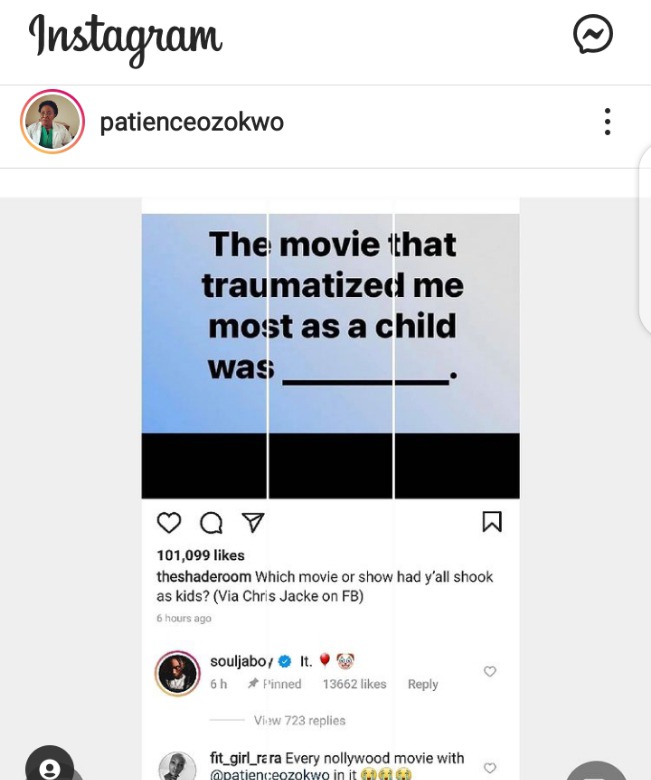651x780 pixels.
Task: Open the theshaderoom account from the caption
Action: pos(204,577)
